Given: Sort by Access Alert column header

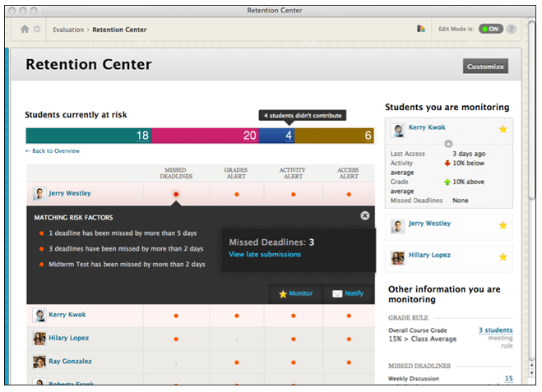Looking at the screenshot, I should tap(348, 173).
